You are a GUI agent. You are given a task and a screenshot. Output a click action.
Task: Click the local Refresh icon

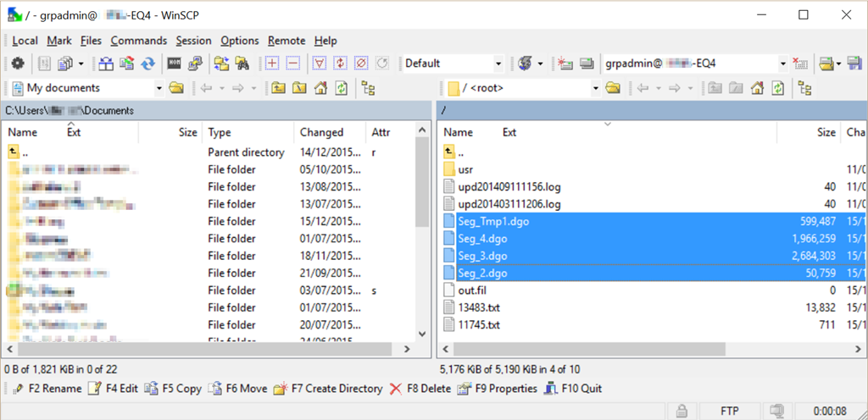(x=341, y=88)
